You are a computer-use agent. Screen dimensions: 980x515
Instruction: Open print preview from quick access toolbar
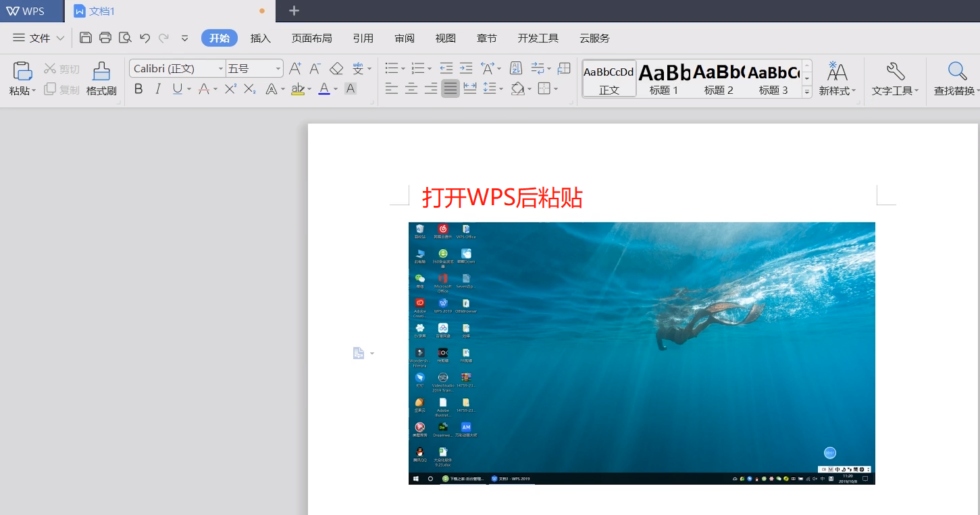pos(125,38)
